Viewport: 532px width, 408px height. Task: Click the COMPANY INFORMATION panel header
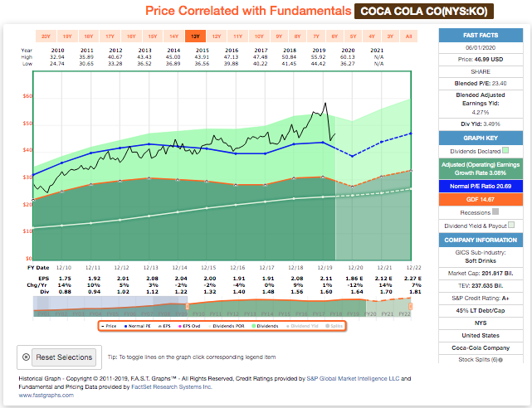coord(481,240)
